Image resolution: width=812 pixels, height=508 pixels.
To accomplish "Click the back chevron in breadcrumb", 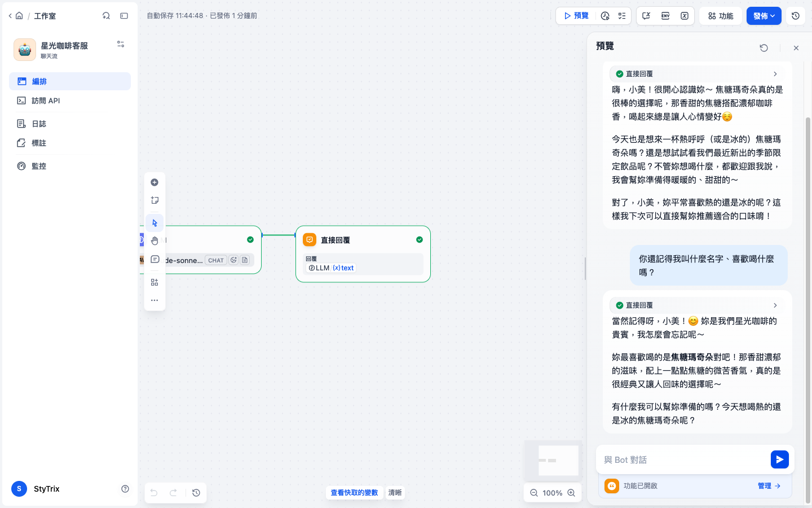I will click(x=10, y=16).
